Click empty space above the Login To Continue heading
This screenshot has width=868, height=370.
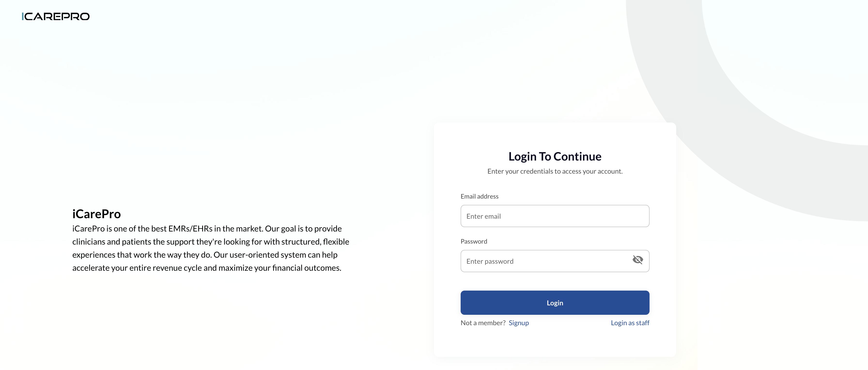[x=555, y=137]
